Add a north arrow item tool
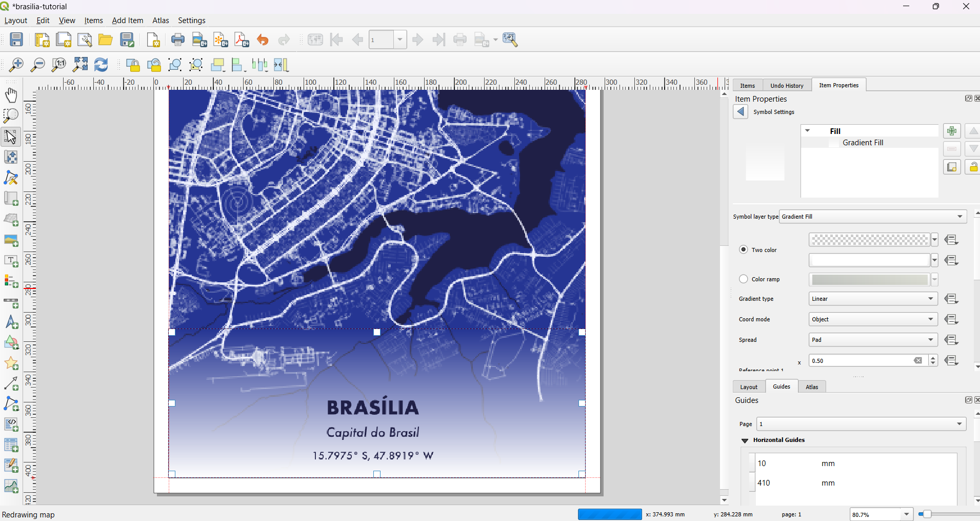Viewport: 980px width, 521px height. coord(11,322)
